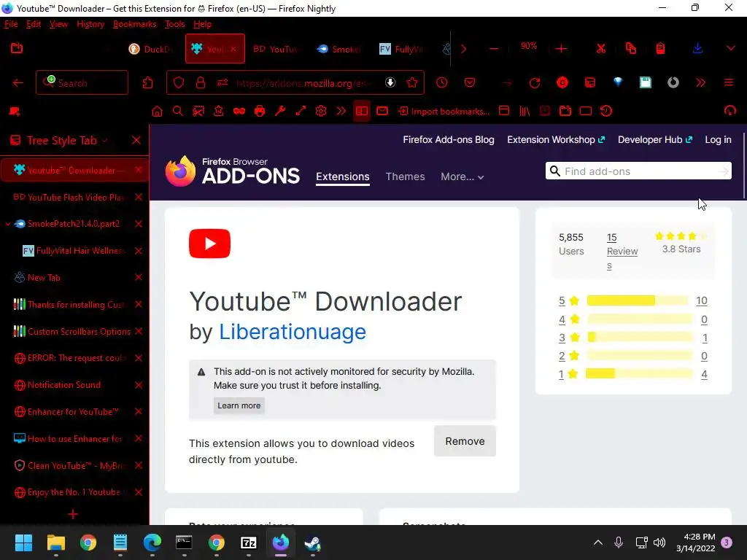Click the site permissions icon in URL bar

(222, 83)
